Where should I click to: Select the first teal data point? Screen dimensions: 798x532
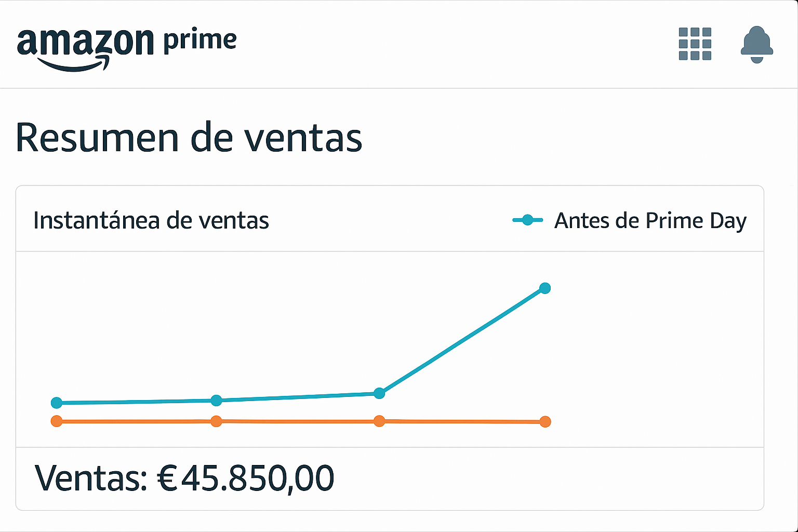(57, 403)
